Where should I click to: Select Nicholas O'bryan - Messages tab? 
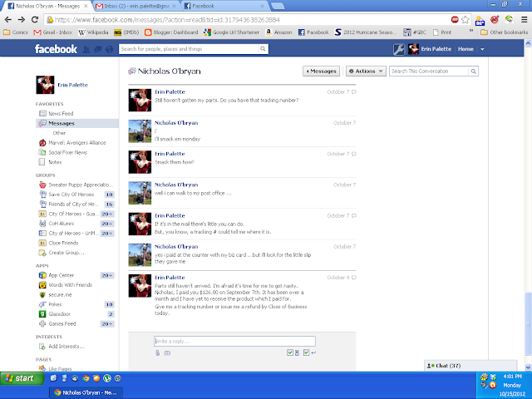[x=47, y=6]
